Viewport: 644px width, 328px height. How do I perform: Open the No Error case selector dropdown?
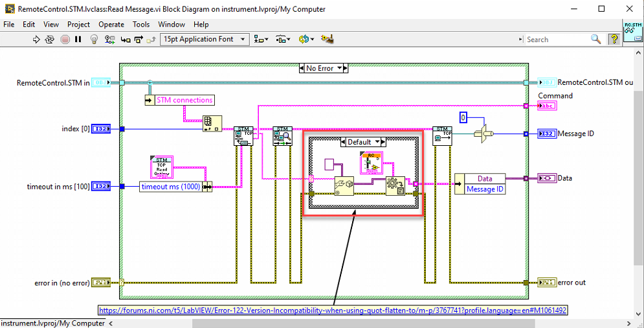324,68
